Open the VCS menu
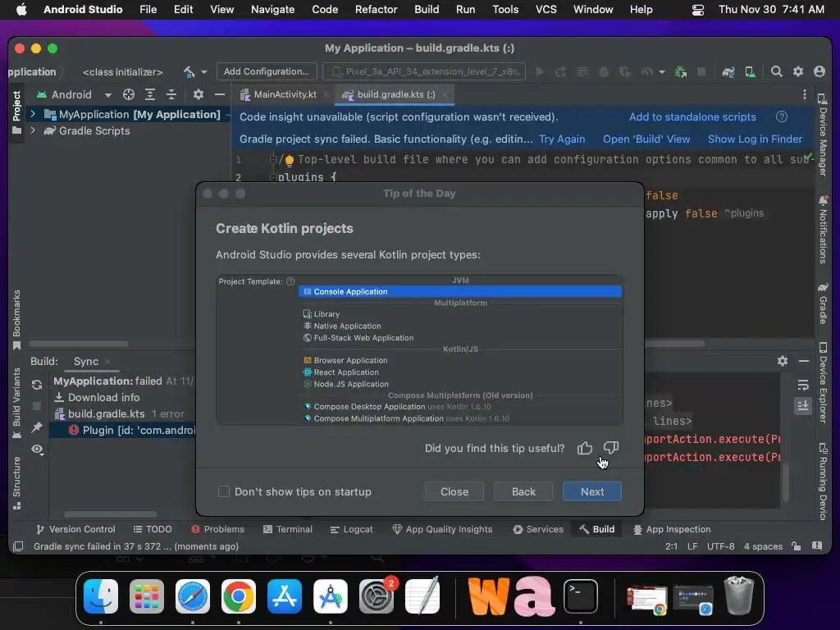The width and height of the screenshot is (840, 630). [546, 9]
